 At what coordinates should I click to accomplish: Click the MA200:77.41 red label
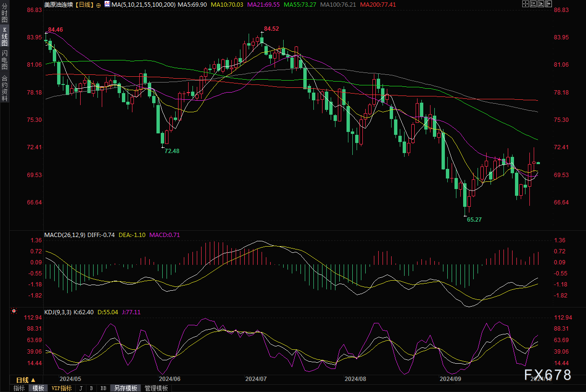378,4
